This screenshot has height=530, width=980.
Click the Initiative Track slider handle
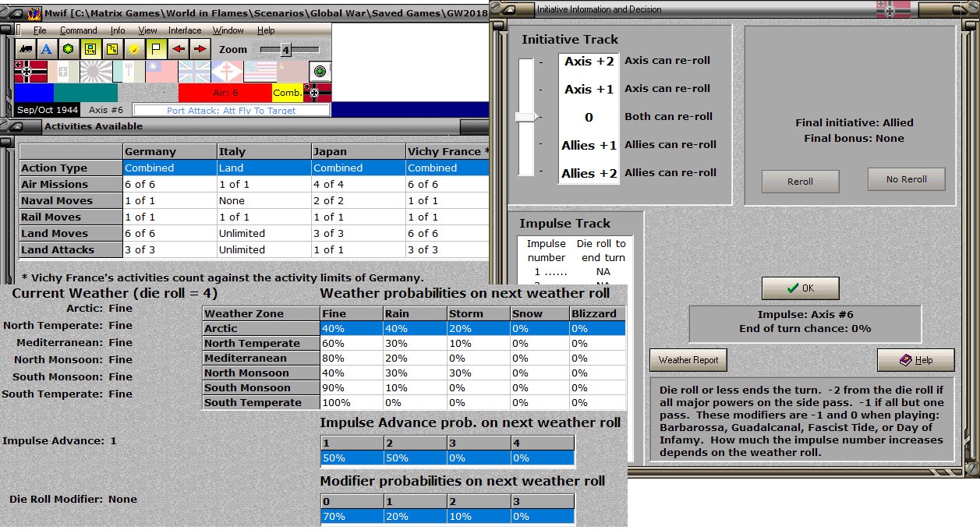click(x=526, y=116)
